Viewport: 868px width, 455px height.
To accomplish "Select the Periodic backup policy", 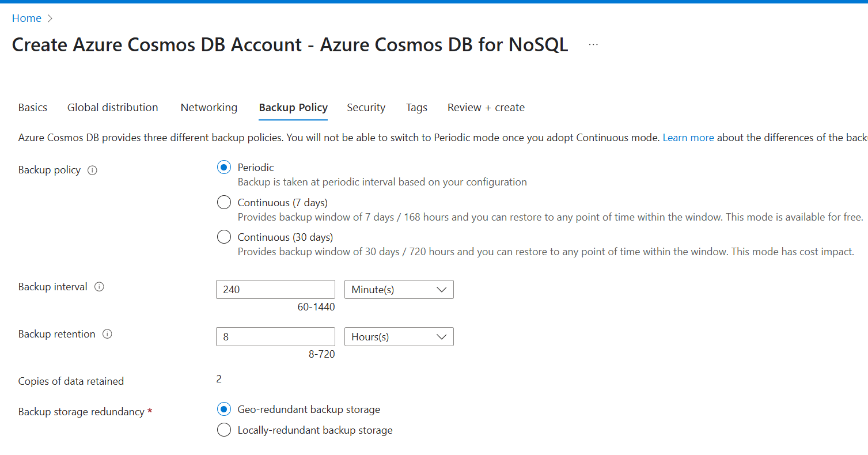I will [x=223, y=168].
